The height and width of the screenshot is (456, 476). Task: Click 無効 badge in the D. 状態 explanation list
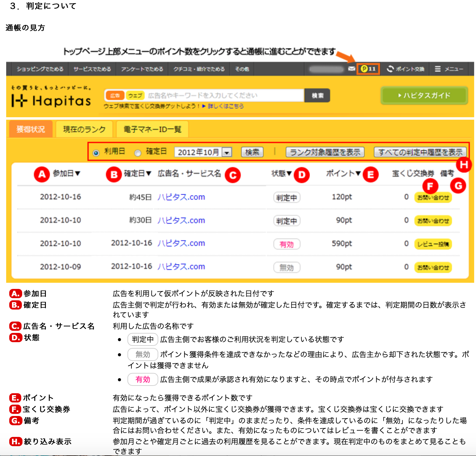tap(143, 354)
